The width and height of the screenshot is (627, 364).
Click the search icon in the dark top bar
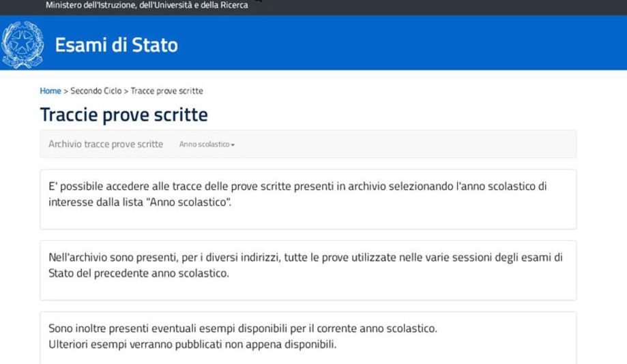click(259, 1)
